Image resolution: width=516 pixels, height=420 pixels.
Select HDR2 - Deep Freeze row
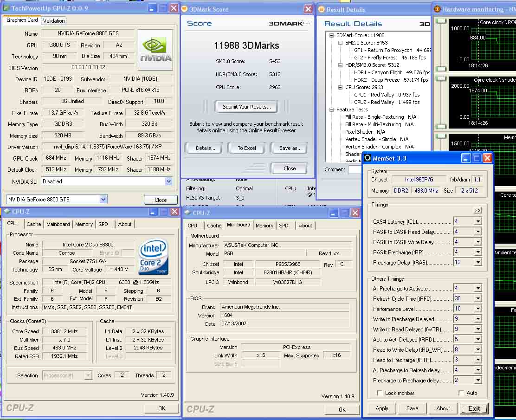[391, 80]
